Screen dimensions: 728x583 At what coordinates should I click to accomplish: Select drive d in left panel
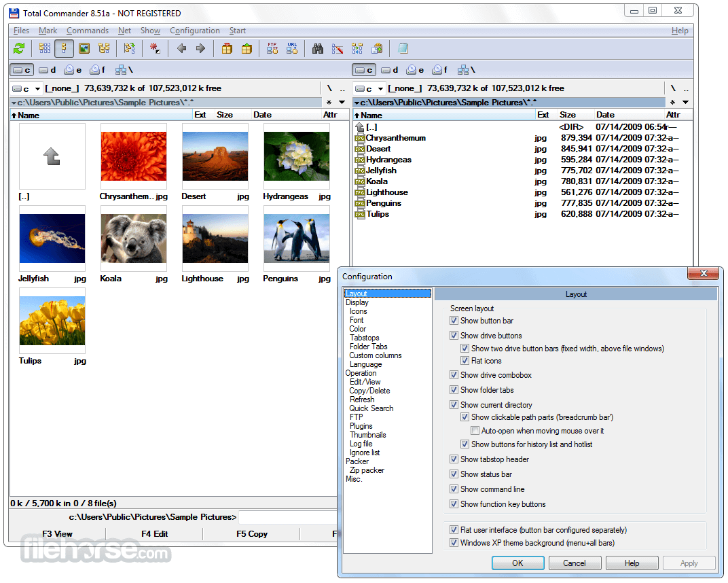pos(48,70)
